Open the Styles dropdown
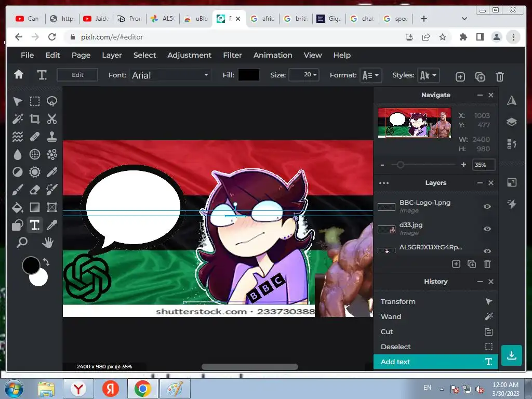532x399 pixels. point(429,75)
